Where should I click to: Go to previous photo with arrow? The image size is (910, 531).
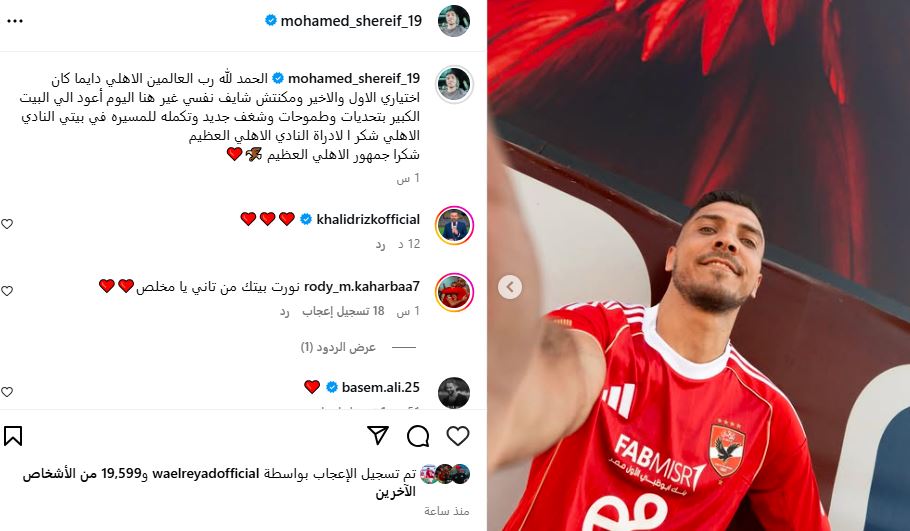510,287
